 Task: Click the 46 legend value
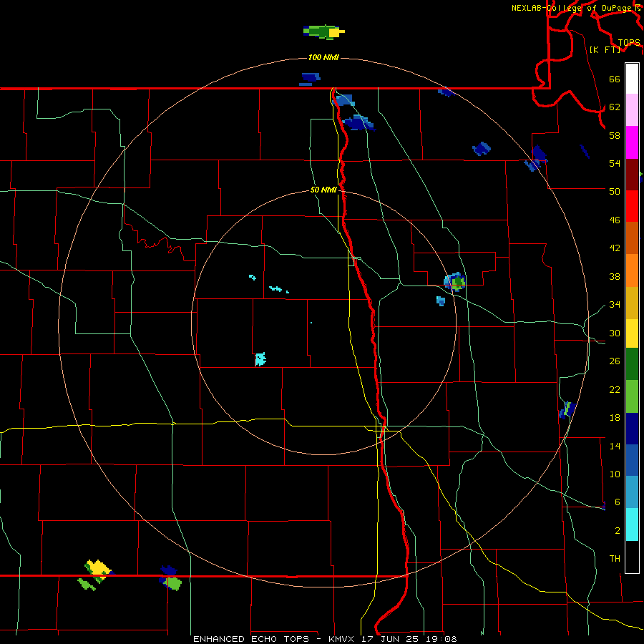pos(615,220)
